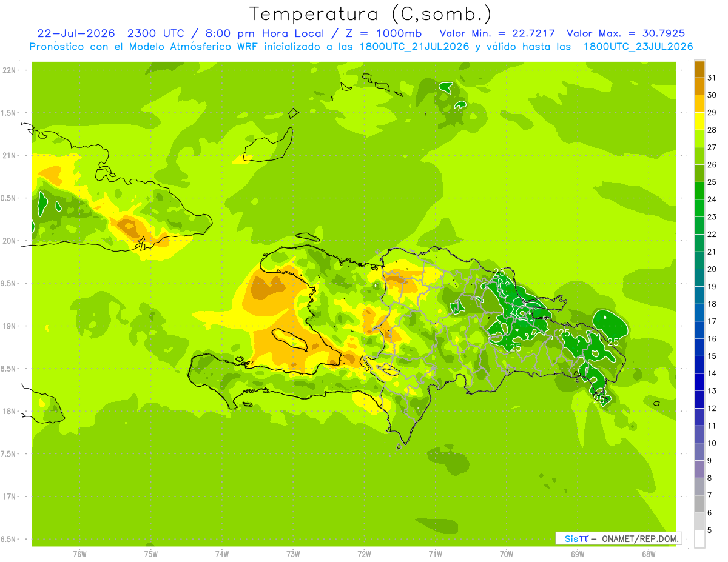Click the '21N' latitude axis label

coord(10,155)
